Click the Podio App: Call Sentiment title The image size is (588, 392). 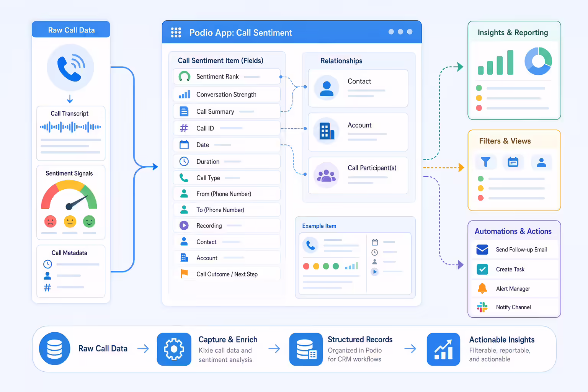[x=240, y=33]
